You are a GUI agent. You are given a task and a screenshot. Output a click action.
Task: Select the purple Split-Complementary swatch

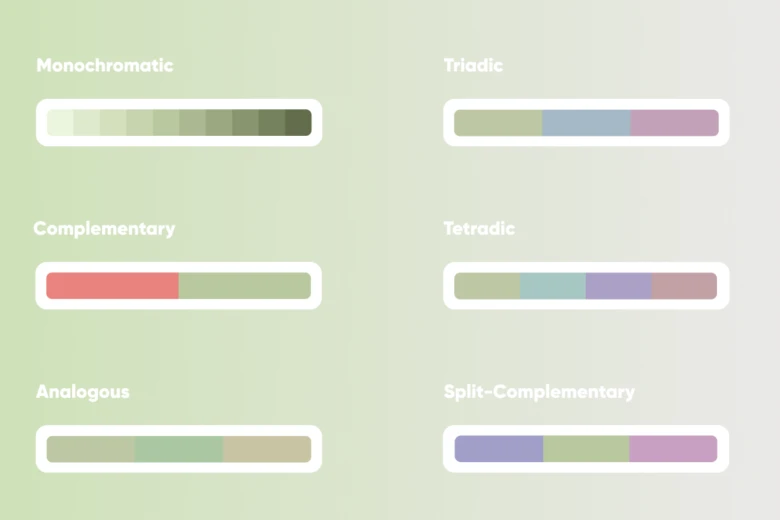click(499, 449)
